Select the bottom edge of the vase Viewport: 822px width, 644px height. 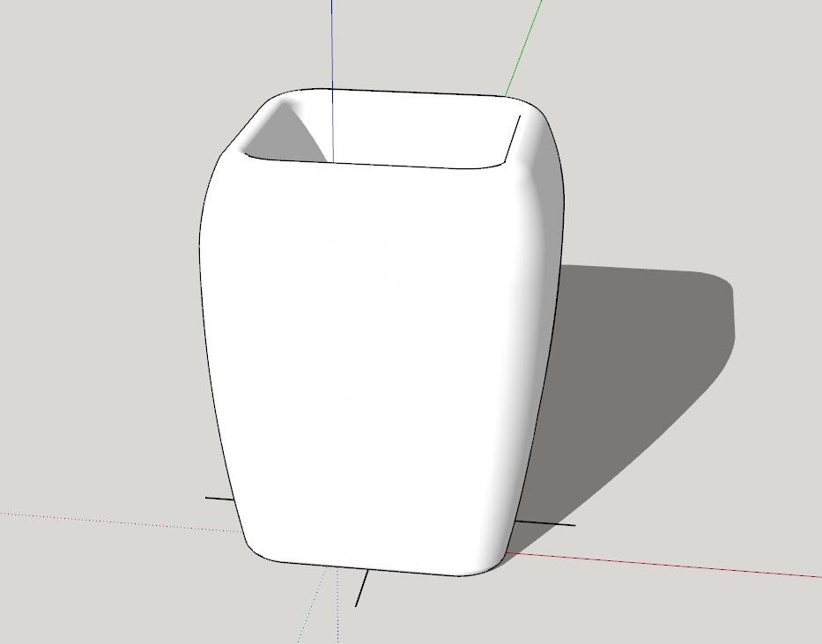pyautogui.click(x=367, y=569)
